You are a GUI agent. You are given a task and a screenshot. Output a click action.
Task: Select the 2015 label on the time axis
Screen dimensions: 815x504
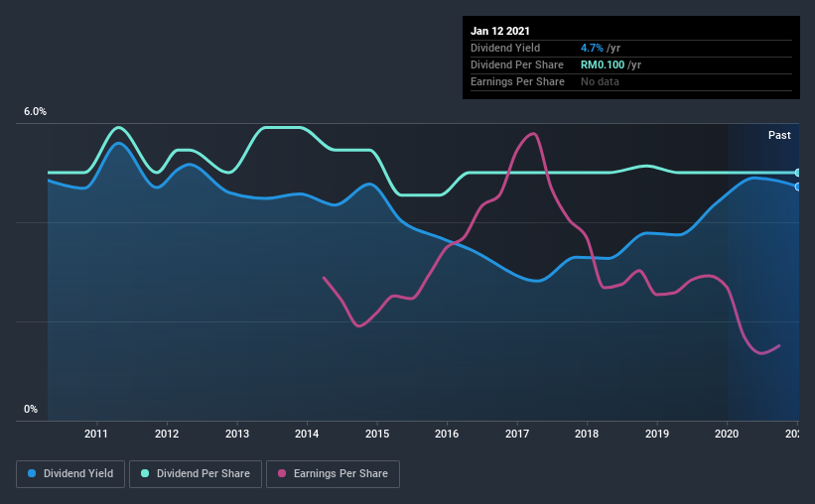[x=377, y=434]
